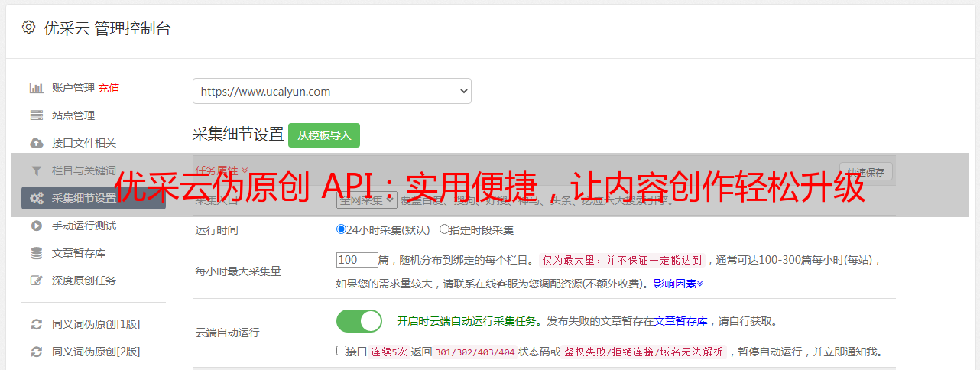This screenshot has width=980, height=370.
Task: Click the hourly max collection input field
Action: tap(357, 260)
